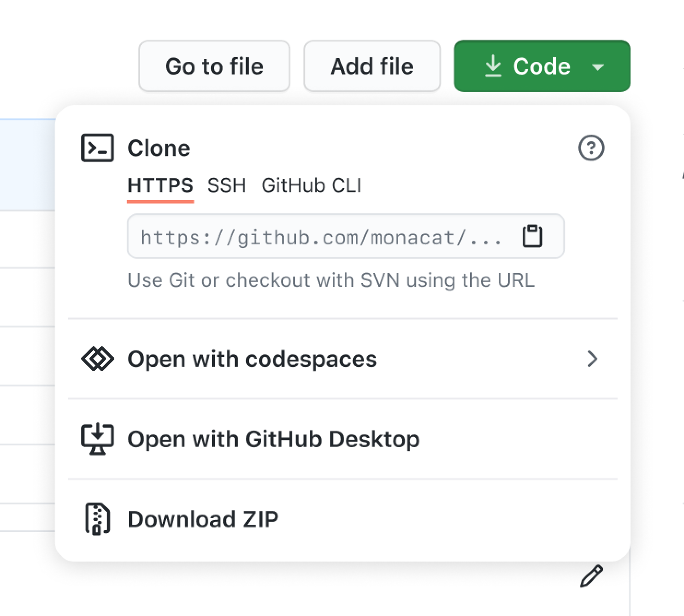Click the Go to file button

214,66
